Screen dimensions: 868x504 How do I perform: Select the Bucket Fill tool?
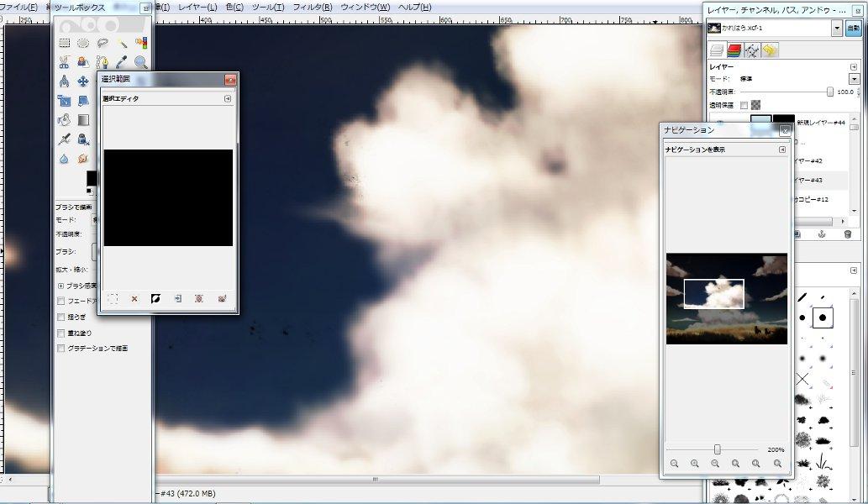[64, 120]
